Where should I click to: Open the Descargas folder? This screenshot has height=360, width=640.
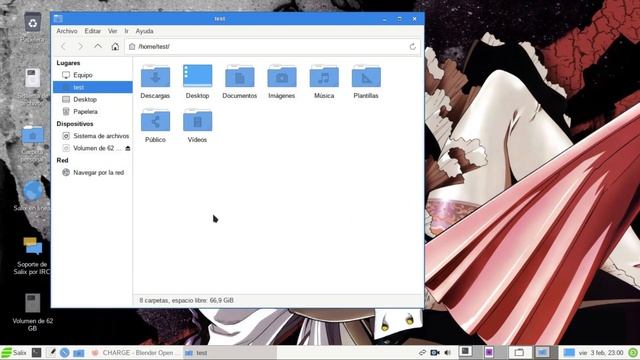coord(155,81)
